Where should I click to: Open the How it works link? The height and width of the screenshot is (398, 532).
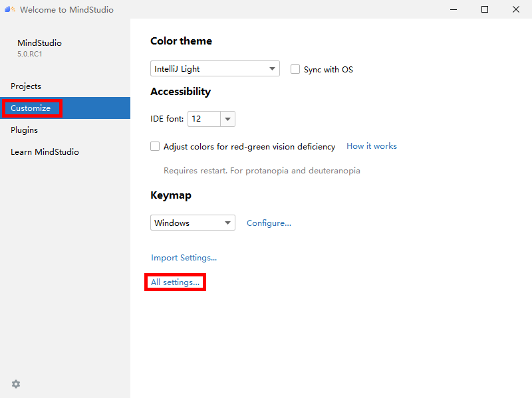click(372, 146)
